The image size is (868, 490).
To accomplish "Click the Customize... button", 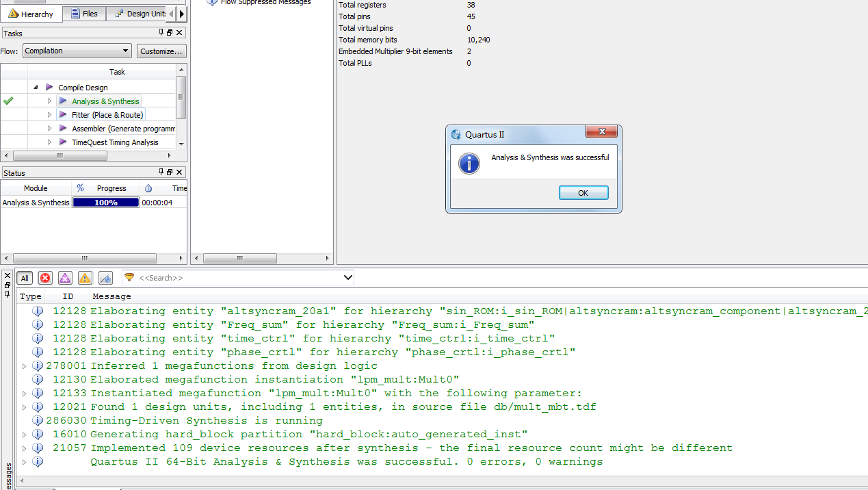I will coord(161,51).
